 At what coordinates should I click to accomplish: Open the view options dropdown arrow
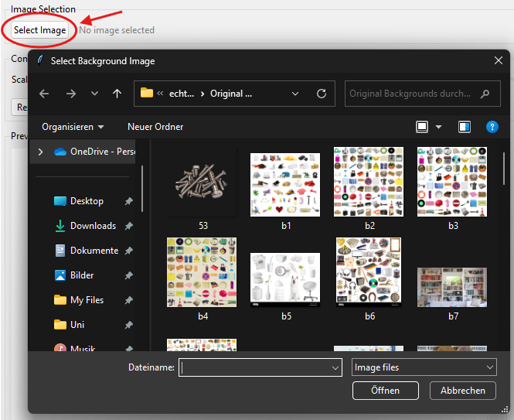click(x=438, y=127)
